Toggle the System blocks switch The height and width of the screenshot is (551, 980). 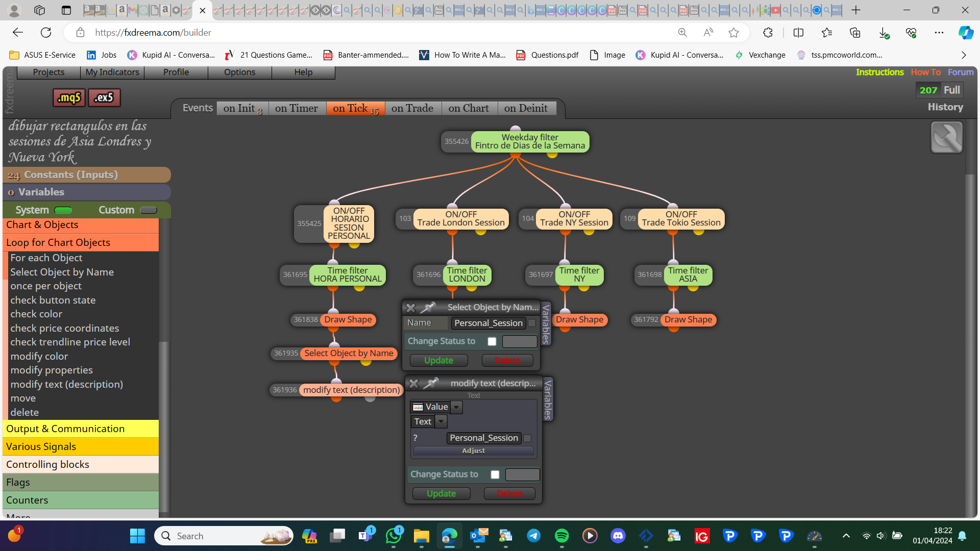[x=63, y=210]
